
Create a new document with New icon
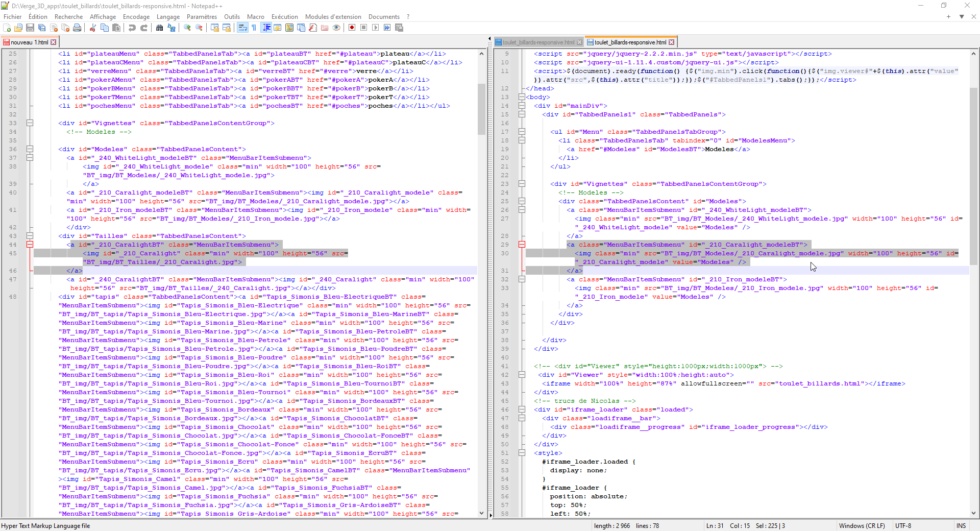7,28
